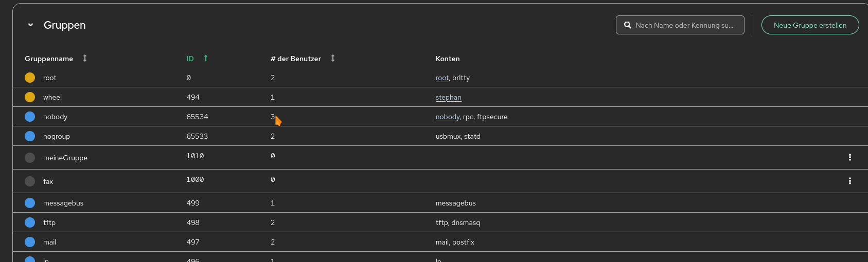This screenshot has width=868, height=262.
Task: Click the search magnifier icon
Action: pos(627,25)
